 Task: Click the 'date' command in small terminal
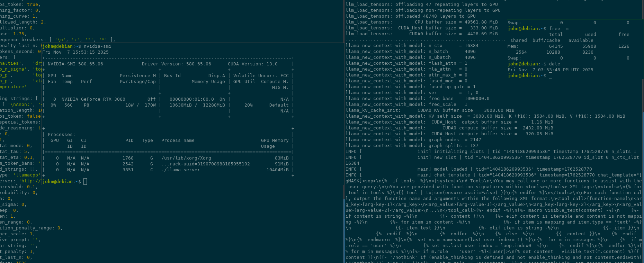(555, 64)
